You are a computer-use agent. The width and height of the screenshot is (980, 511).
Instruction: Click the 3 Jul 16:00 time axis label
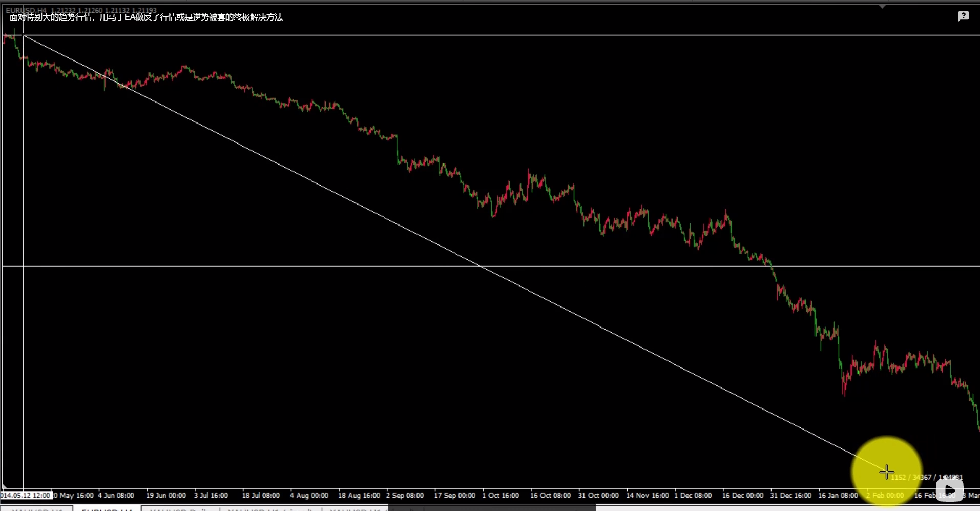tap(211, 496)
